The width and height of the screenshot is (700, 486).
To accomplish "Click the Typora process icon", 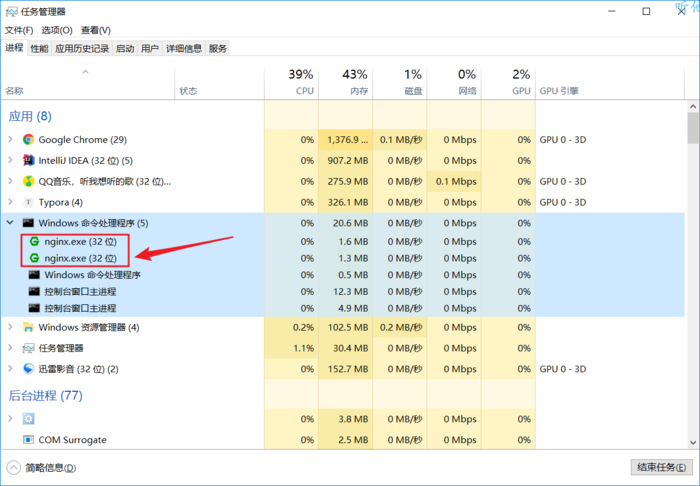I will coord(28,203).
